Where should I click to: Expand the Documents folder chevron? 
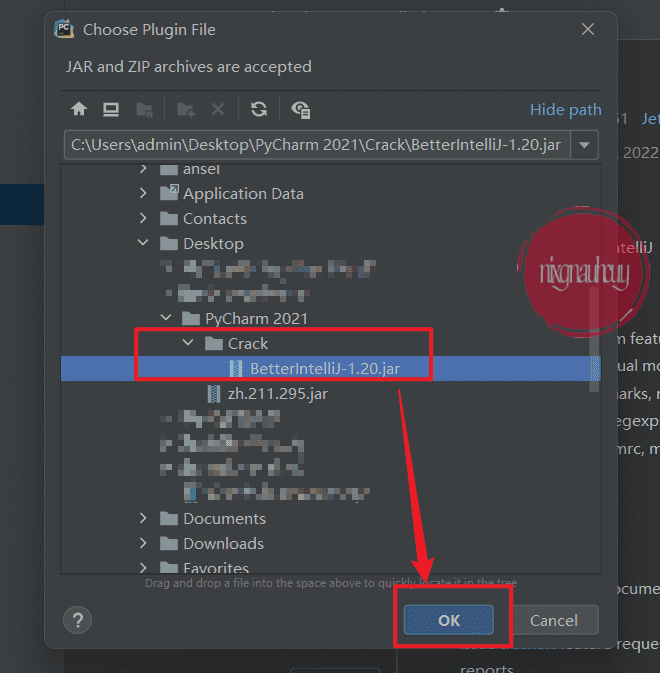(x=143, y=518)
